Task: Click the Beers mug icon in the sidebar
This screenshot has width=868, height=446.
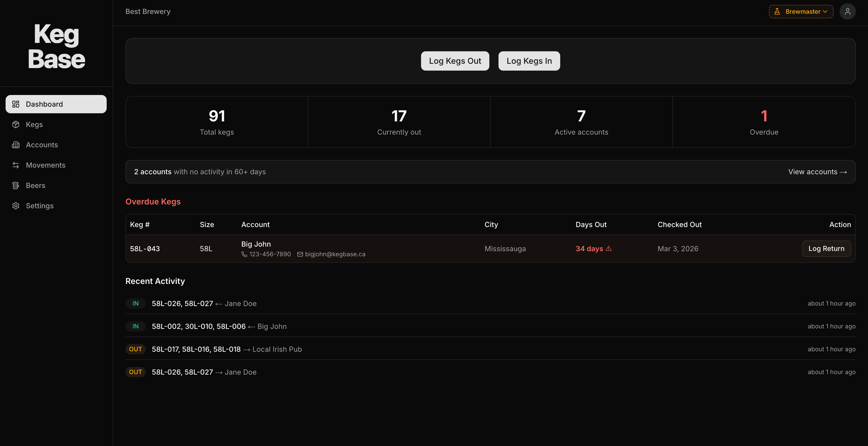Action: click(15, 185)
